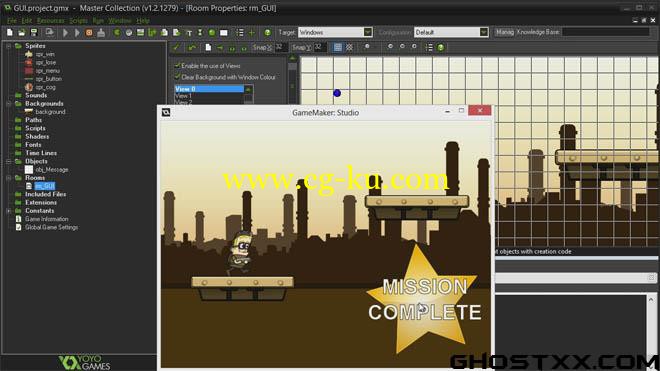Click room editor green help icon

(x=441, y=48)
